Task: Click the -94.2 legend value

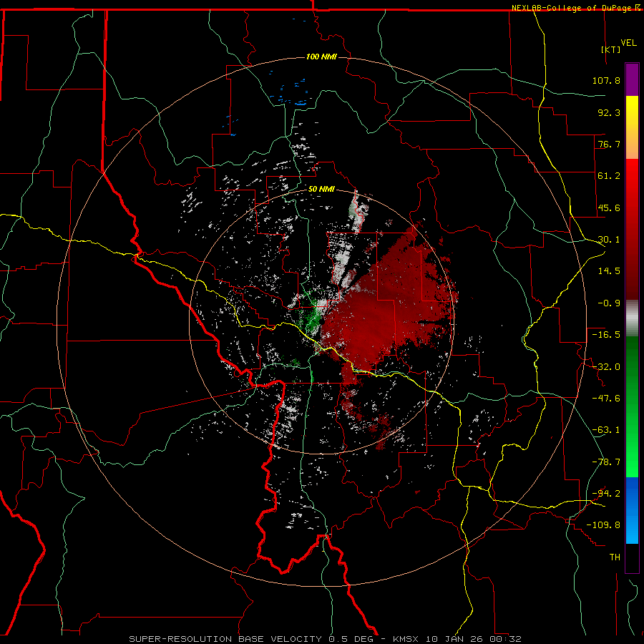Action: click(606, 494)
